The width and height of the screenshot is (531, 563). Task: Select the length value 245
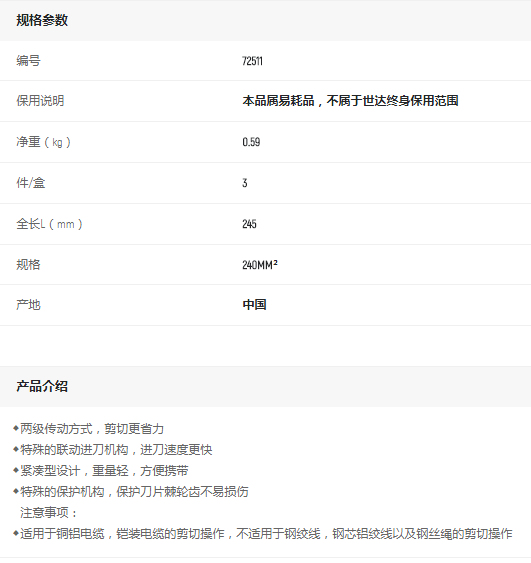pos(250,224)
